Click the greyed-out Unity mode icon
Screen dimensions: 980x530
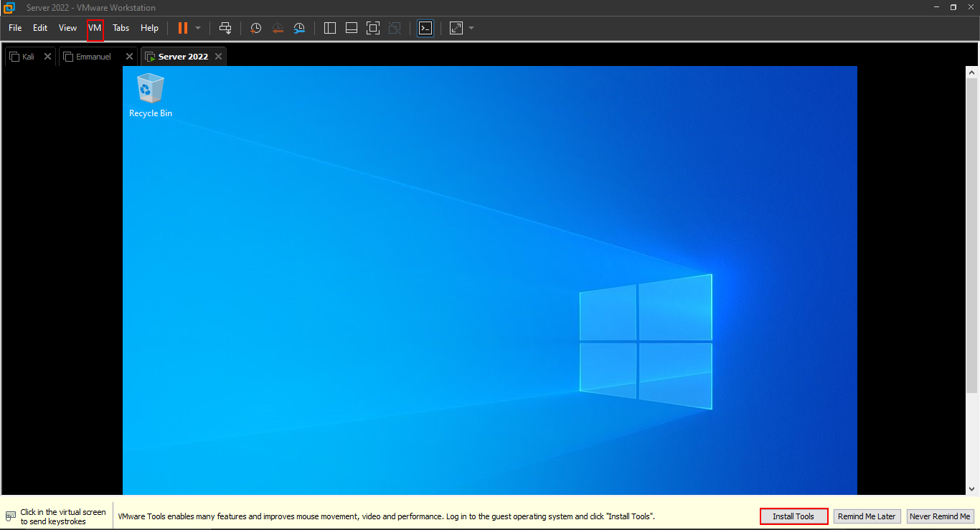coord(395,28)
